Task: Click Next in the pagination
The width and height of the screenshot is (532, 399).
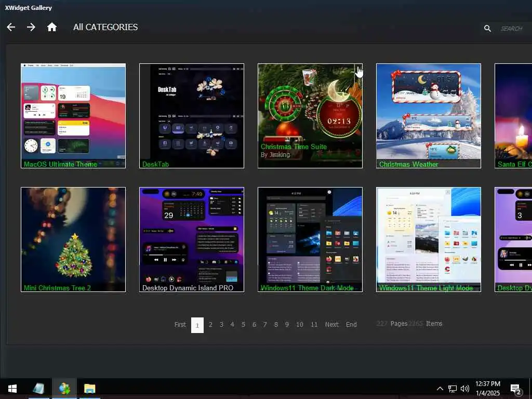Action: point(332,325)
